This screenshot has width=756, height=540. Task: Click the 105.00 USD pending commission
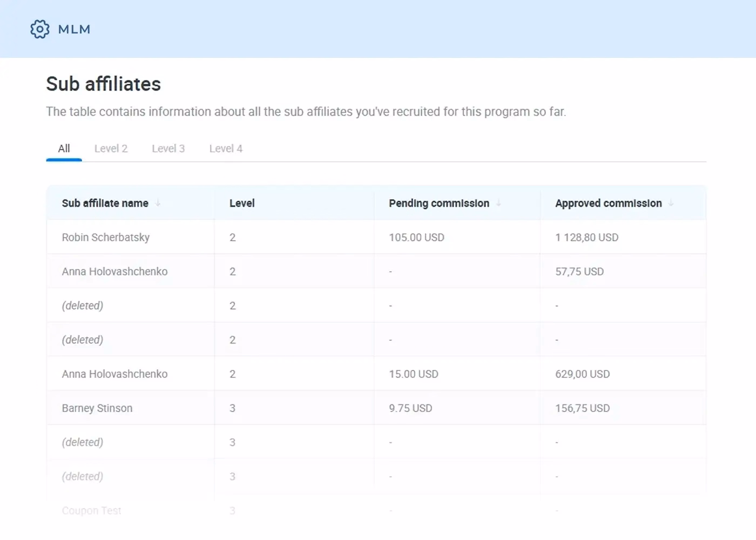tap(416, 238)
